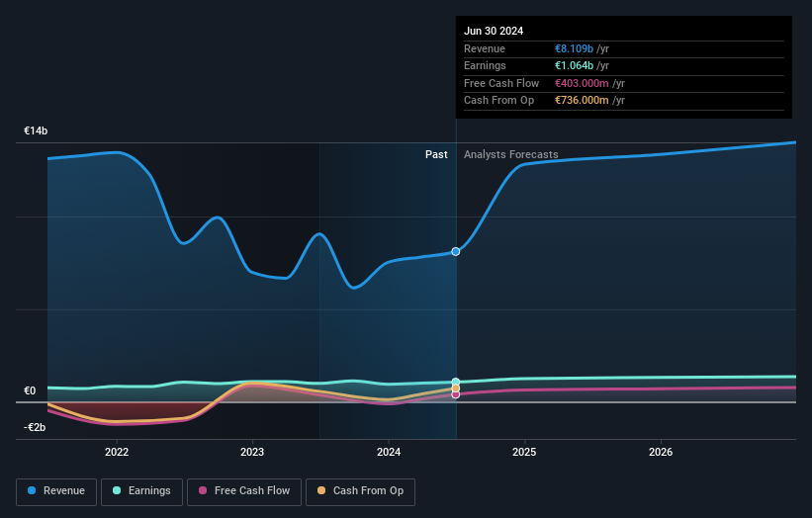The height and width of the screenshot is (518, 812).
Task: Click the 'Analysts Forecasts' label
Action: coord(511,154)
